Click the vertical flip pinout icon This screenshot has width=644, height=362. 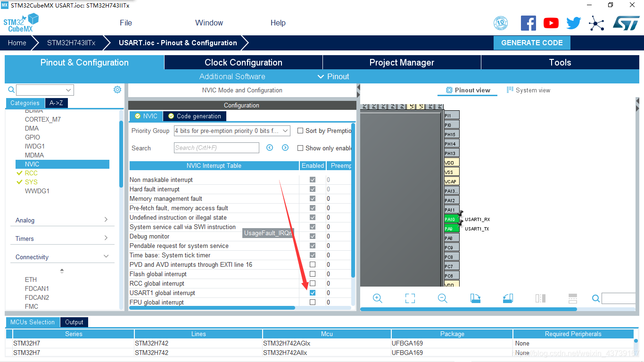pos(540,298)
